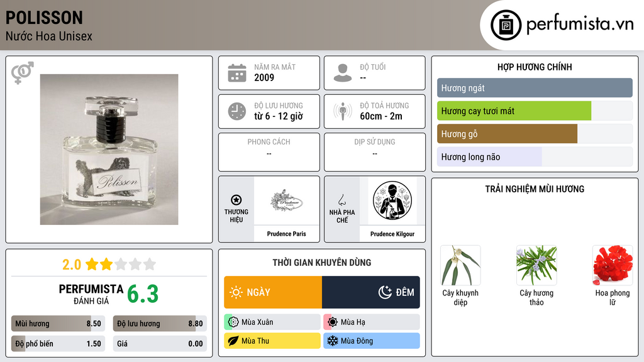Click the Hương gỗ accord bar
This screenshot has width=644, height=362.
(x=535, y=134)
